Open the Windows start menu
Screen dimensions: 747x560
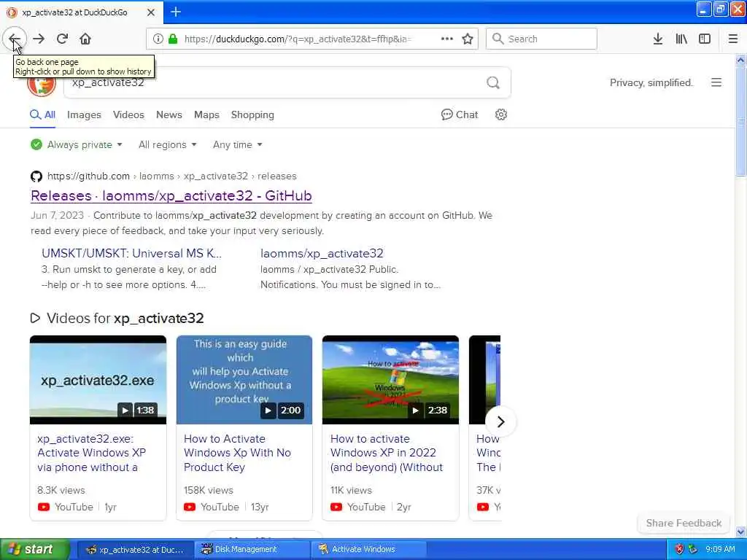(x=34, y=549)
